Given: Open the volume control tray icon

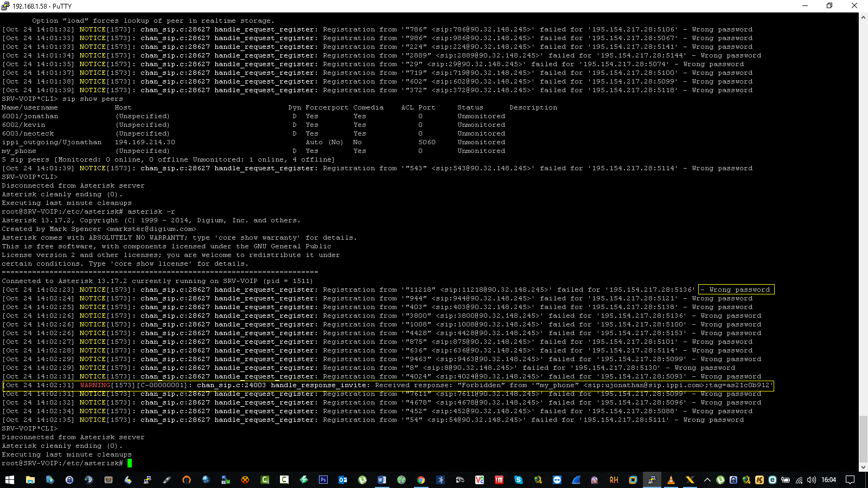Looking at the screenshot, I should 812,480.
